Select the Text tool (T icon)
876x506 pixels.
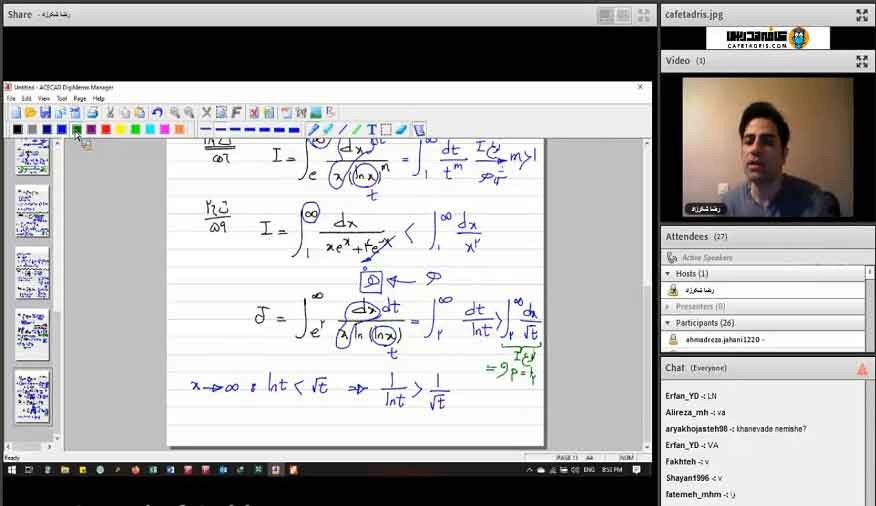[372, 130]
